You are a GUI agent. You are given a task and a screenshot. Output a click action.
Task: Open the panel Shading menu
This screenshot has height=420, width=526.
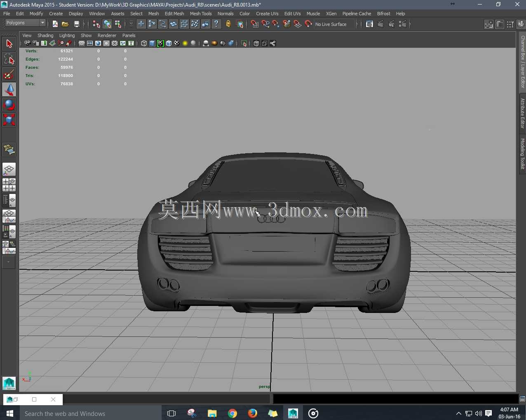click(45, 35)
